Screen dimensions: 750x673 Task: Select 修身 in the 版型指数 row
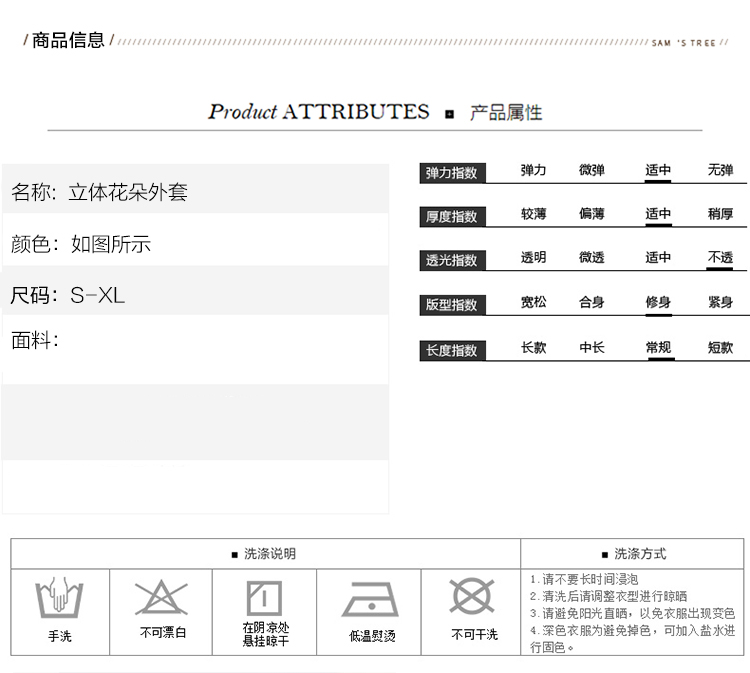tap(658, 302)
